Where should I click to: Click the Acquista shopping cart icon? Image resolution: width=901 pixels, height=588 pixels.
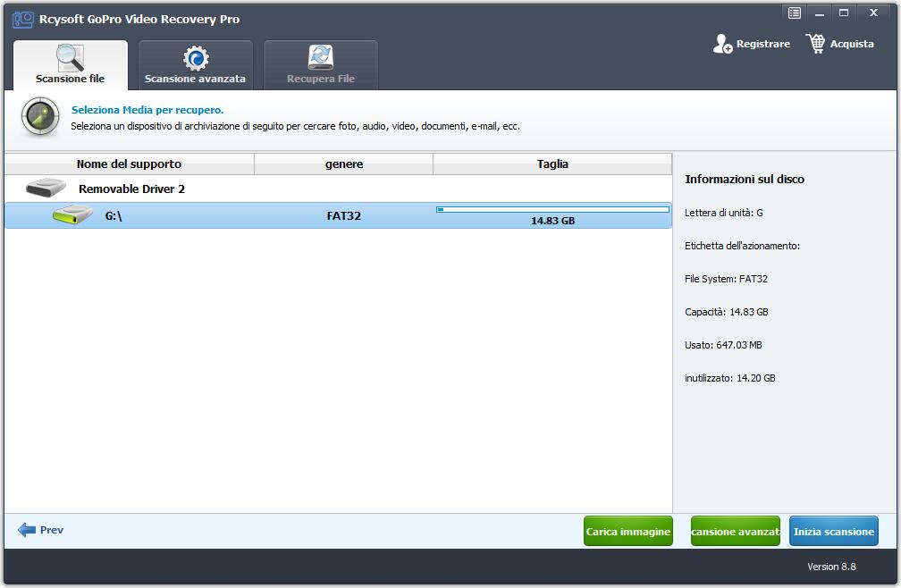tap(815, 44)
